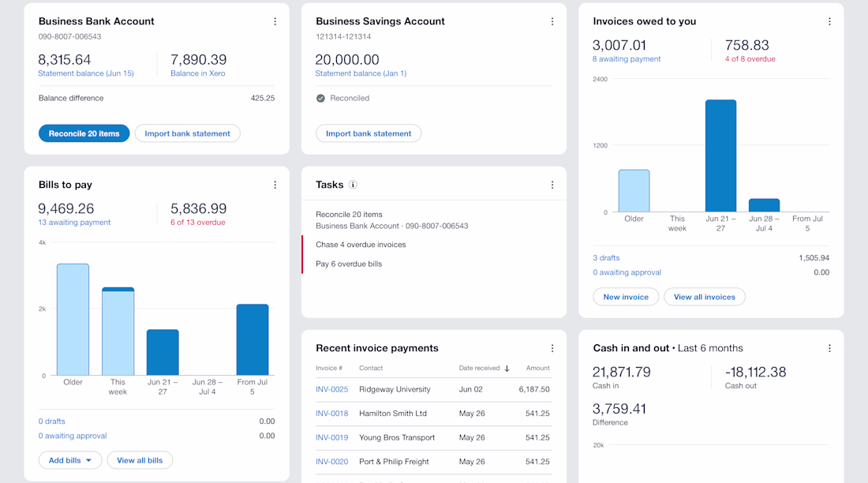The image size is (868, 483).
Task: View all invoices
Action: pos(705,297)
